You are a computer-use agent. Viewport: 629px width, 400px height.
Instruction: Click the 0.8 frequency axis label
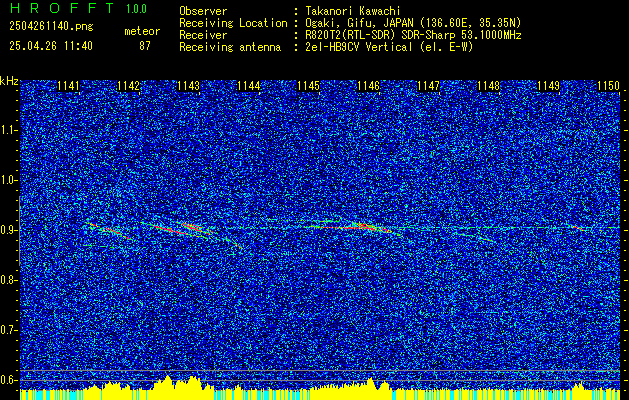click(9, 280)
